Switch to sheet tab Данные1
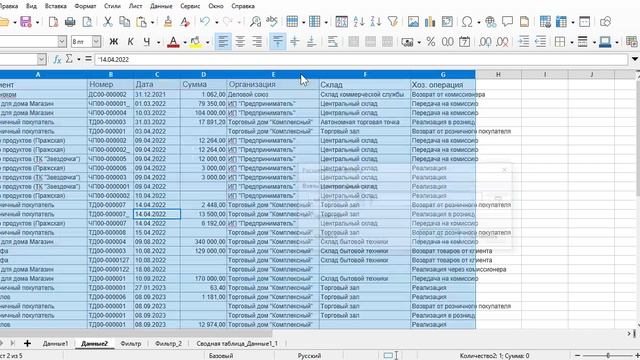The height and width of the screenshot is (360, 640). coord(56,344)
